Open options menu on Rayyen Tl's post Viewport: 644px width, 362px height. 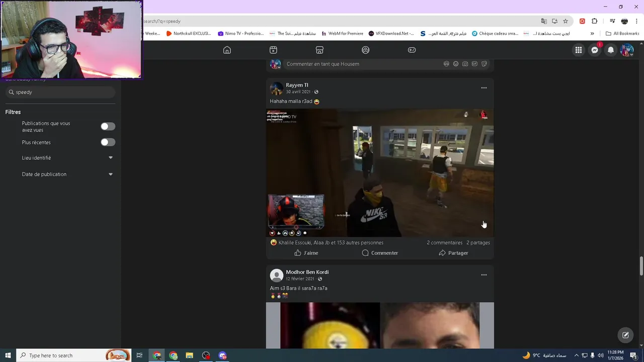tap(484, 88)
